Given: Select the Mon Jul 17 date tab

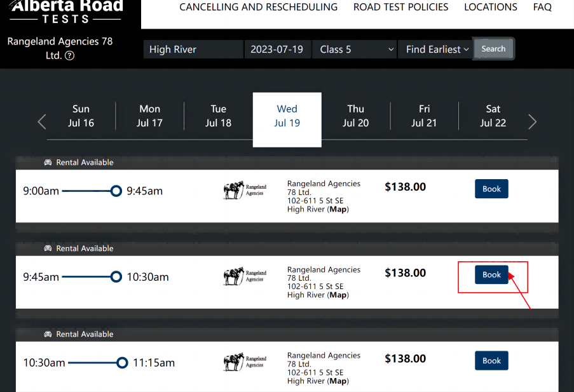Looking at the screenshot, I should click(x=150, y=116).
